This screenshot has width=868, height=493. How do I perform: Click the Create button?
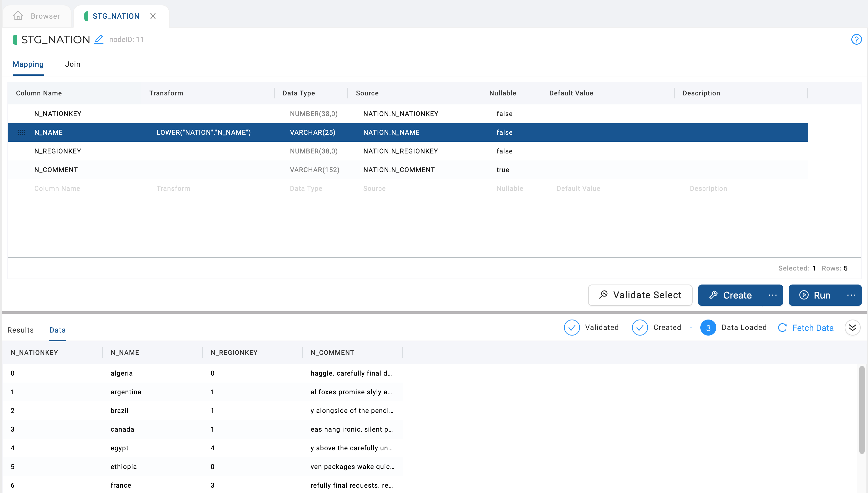click(730, 295)
